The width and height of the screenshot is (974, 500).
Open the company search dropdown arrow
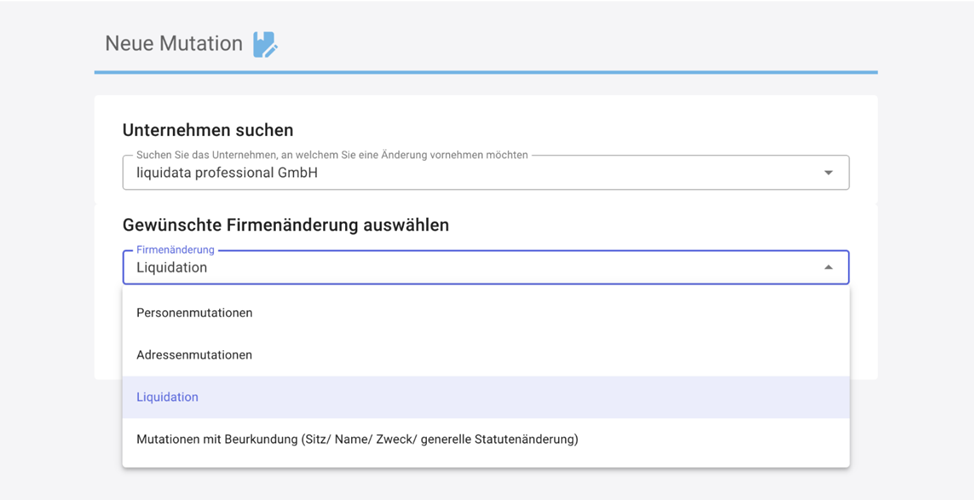pos(828,173)
